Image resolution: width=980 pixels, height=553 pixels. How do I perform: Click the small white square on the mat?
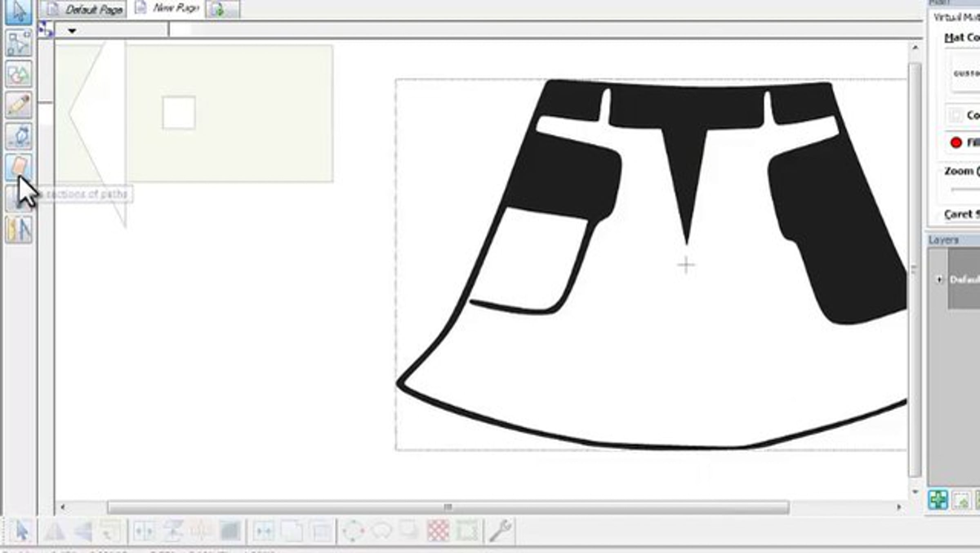[x=178, y=113]
